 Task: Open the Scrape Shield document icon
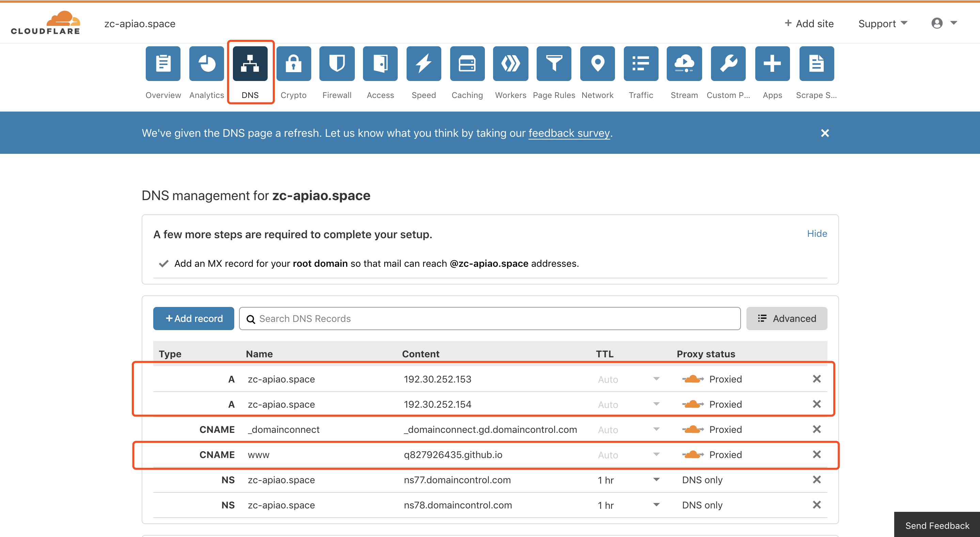coord(817,64)
